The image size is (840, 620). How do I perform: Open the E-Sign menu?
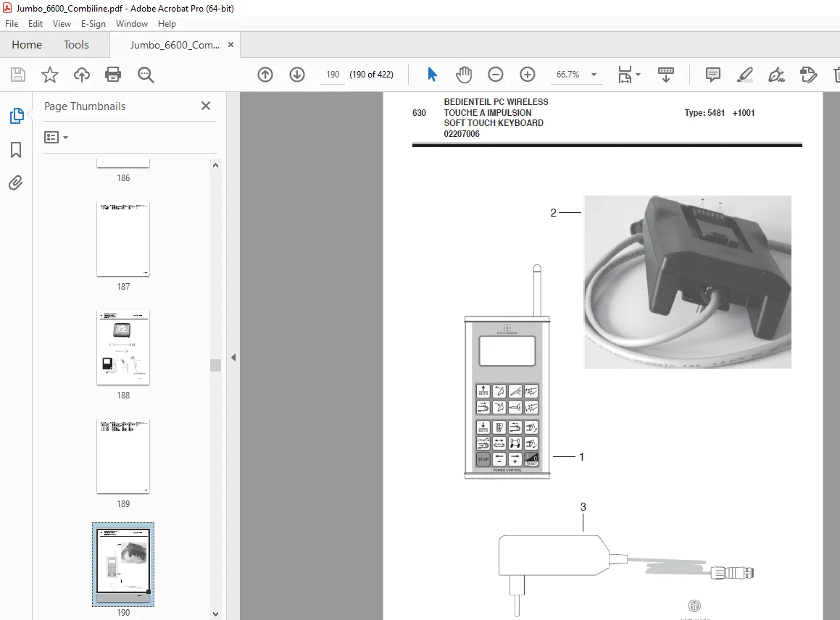pos(93,24)
